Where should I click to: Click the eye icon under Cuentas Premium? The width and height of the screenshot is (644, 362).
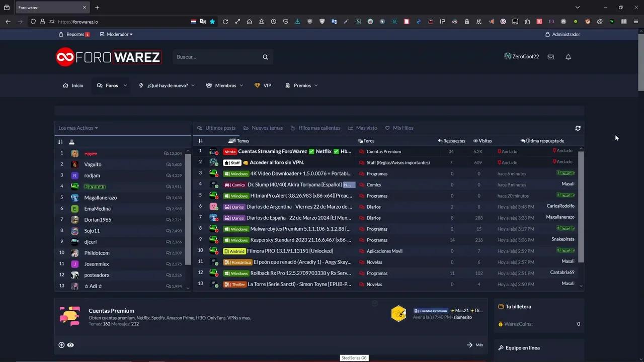70,345
